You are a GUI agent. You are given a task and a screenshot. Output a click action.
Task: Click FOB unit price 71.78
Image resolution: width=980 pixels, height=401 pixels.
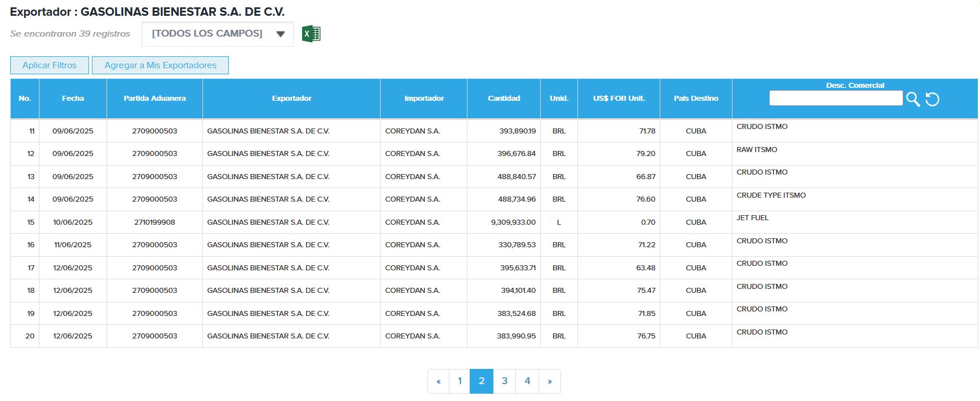647,131
